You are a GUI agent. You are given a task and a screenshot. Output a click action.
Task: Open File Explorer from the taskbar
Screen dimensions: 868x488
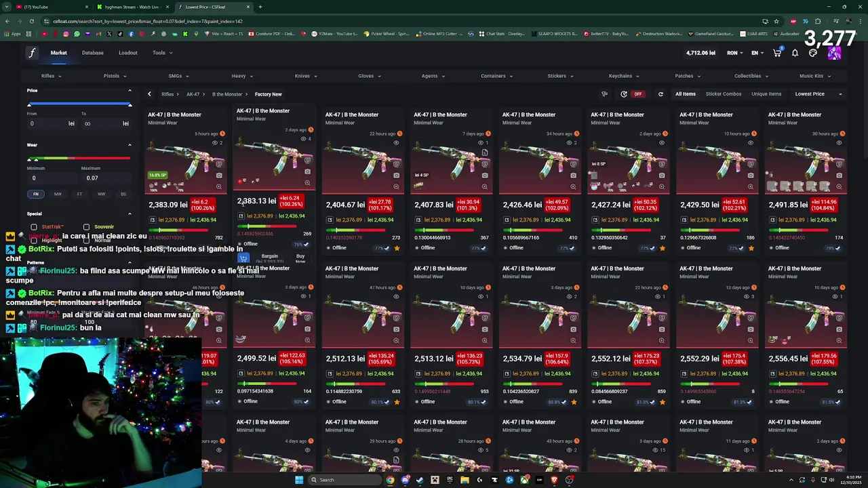(465, 480)
